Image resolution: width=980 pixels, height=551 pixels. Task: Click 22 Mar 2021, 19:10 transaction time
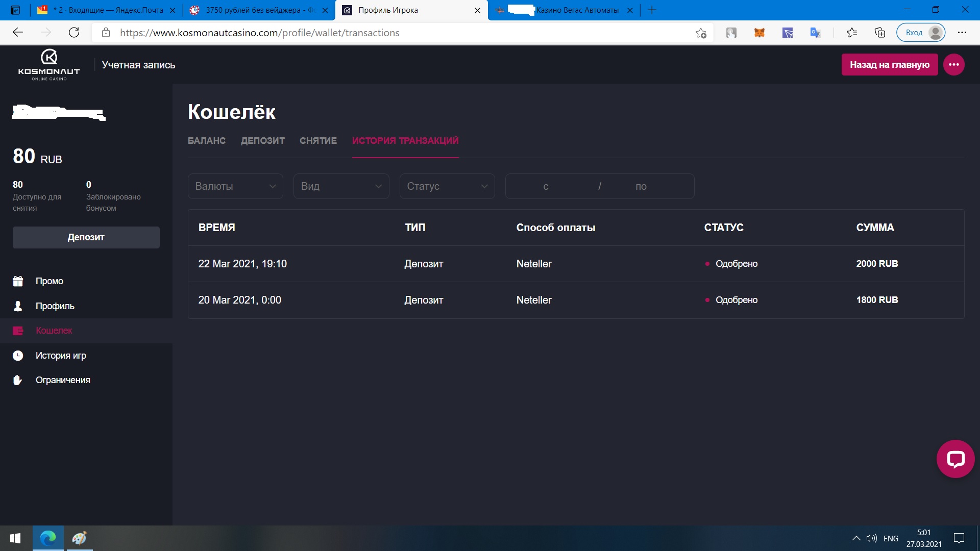tap(242, 264)
